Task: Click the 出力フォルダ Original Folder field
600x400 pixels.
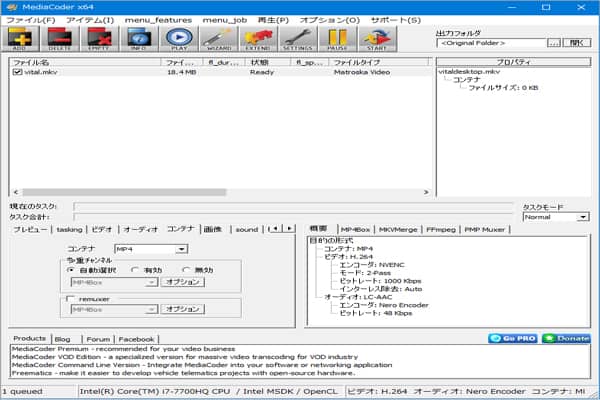Action: pyautogui.click(x=491, y=43)
